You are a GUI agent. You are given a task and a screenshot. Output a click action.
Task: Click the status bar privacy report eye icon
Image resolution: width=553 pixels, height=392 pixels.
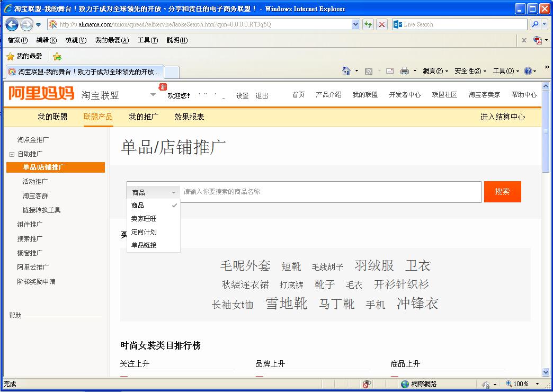pyautogui.click(x=367, y=384)
